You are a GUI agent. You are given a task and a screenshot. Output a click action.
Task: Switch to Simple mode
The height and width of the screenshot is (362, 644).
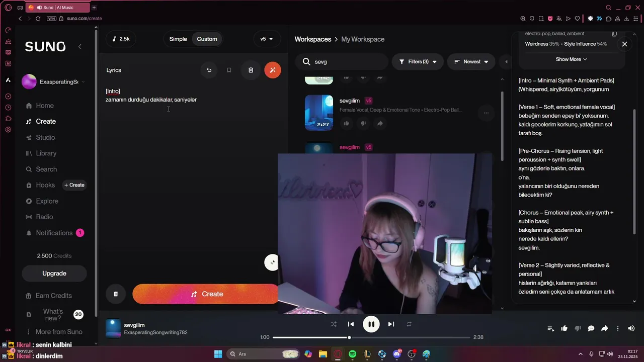(178, 39)
